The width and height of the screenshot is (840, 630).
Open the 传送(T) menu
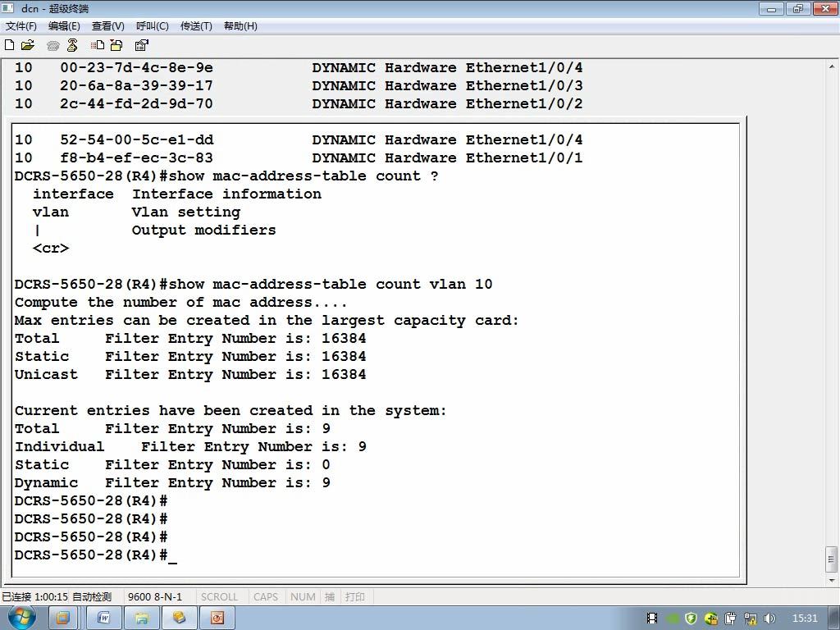pyautogui.click(x=196, y=25)
